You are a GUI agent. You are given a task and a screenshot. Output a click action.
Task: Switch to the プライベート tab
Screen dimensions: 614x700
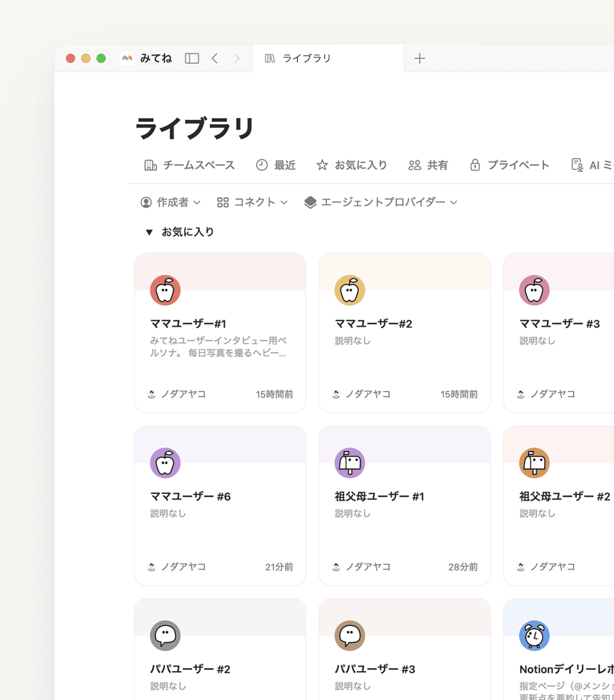click(509, 165)
